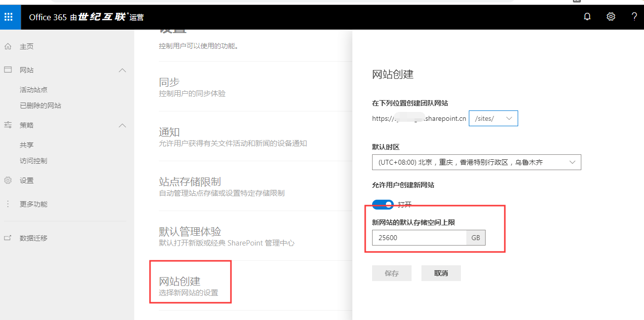Open the 默认时区 time zone dropdown
644x320 pixels.
point(476,162)
